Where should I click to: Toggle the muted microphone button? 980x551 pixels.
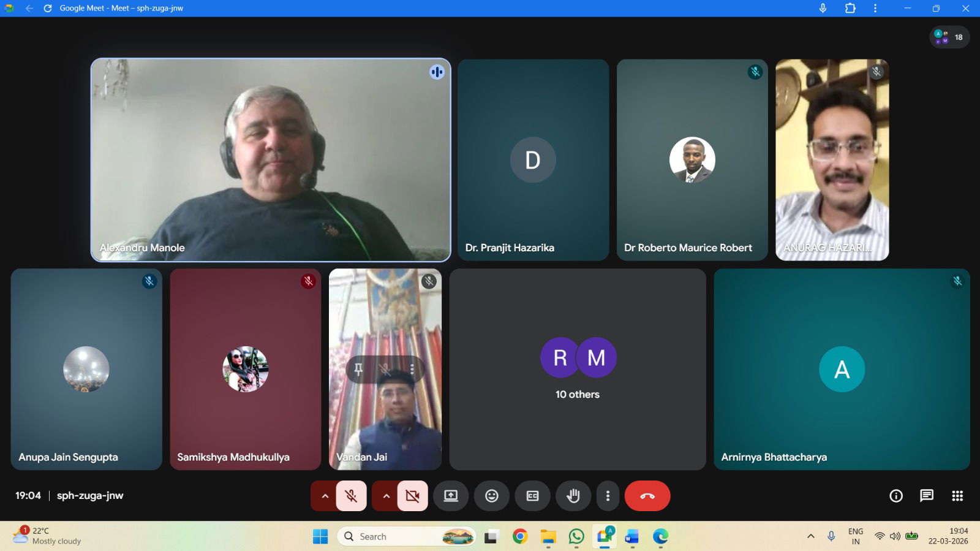click(x=351, y=496)
